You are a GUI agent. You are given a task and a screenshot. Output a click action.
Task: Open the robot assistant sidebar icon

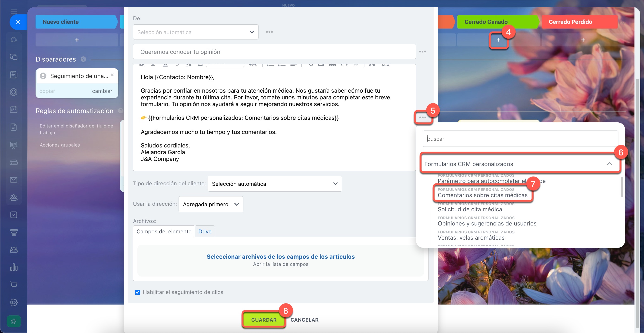point(14,250)
